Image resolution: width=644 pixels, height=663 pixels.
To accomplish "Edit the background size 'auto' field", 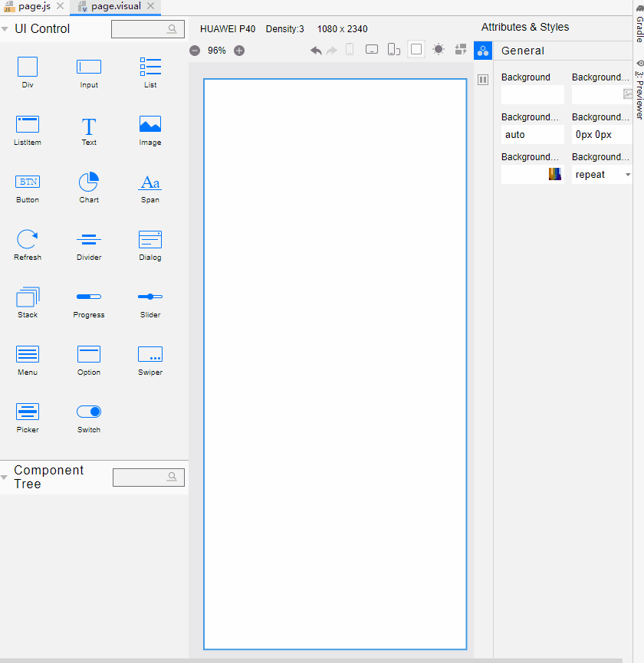I will (x=532, y=135).
